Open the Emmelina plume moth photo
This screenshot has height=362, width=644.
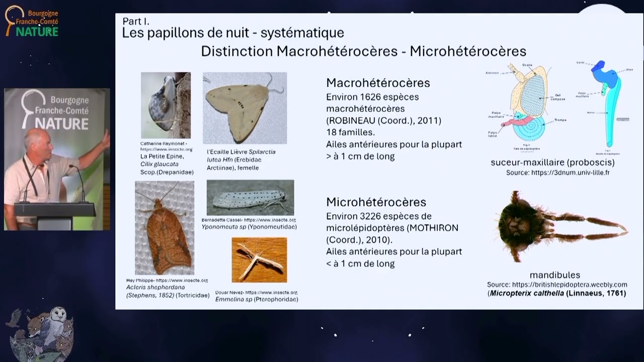point(259,259)
